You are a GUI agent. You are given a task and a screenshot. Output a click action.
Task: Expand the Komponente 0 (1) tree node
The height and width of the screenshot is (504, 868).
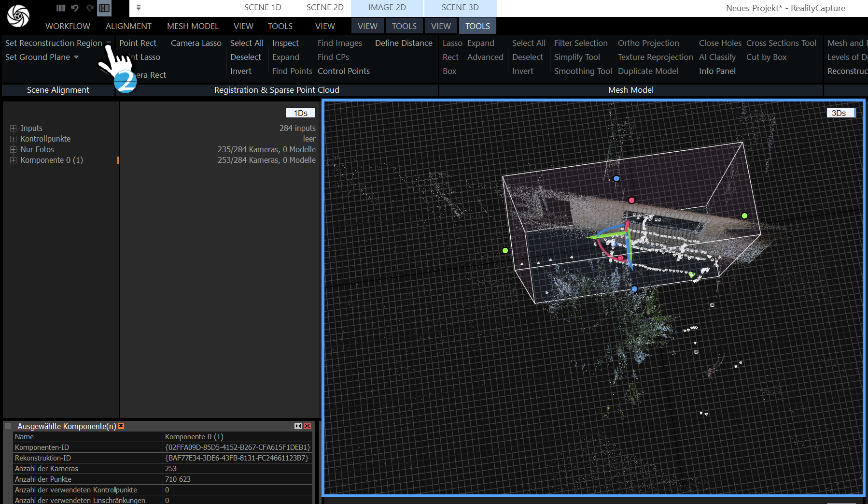(13, 160)
